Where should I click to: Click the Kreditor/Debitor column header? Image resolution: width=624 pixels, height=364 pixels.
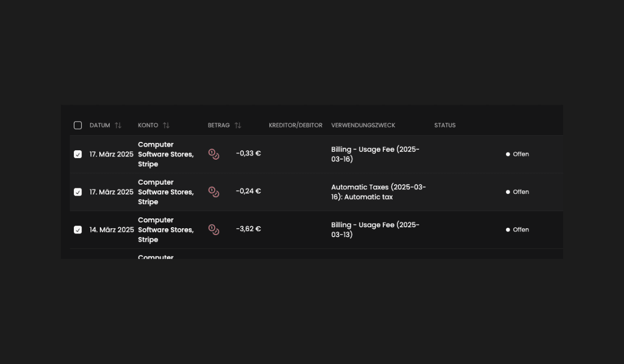[x=295, y=125]
